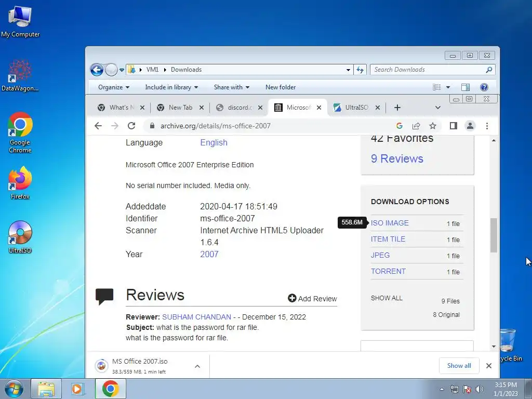
Task: Launch Windows Media Player from taskbar
Action: (77, 389)
